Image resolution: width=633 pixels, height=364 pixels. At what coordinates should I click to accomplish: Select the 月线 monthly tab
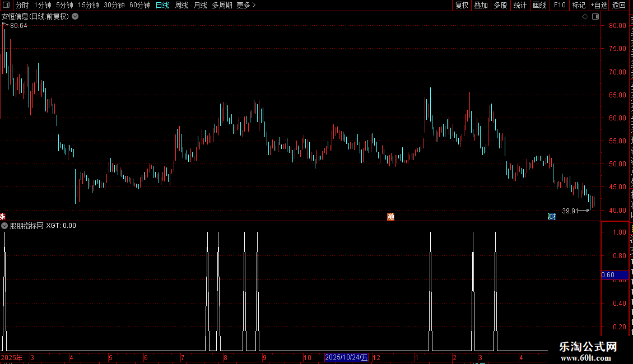pyautogui.click(x=200, y=5)
